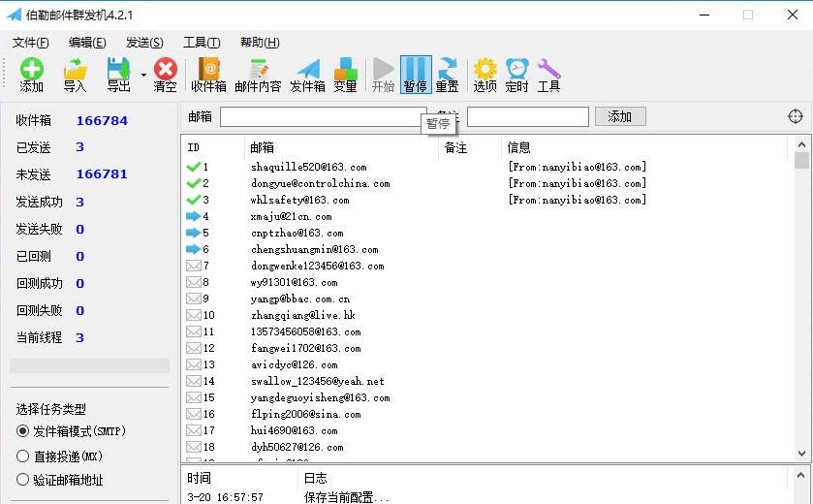Viewport: 813px width, 504px height.
Task: Select email shaquille520@163.com
Action: [308, 167]
